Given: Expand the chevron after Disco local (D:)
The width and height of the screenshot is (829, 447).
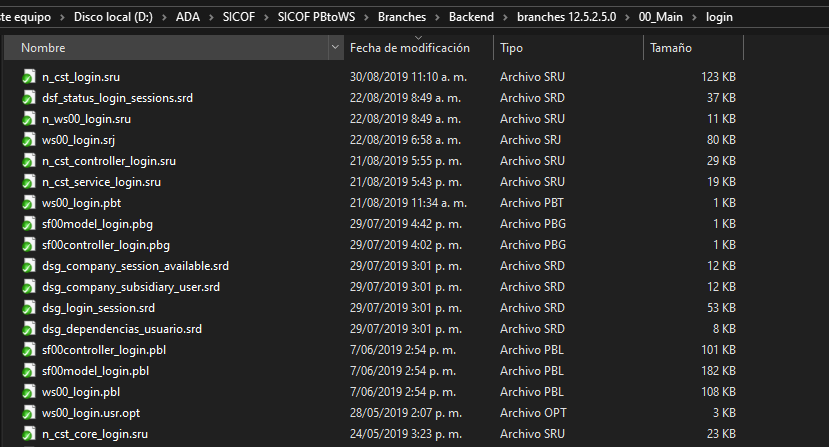Looking at the screenshot, I should pos(165,17).
